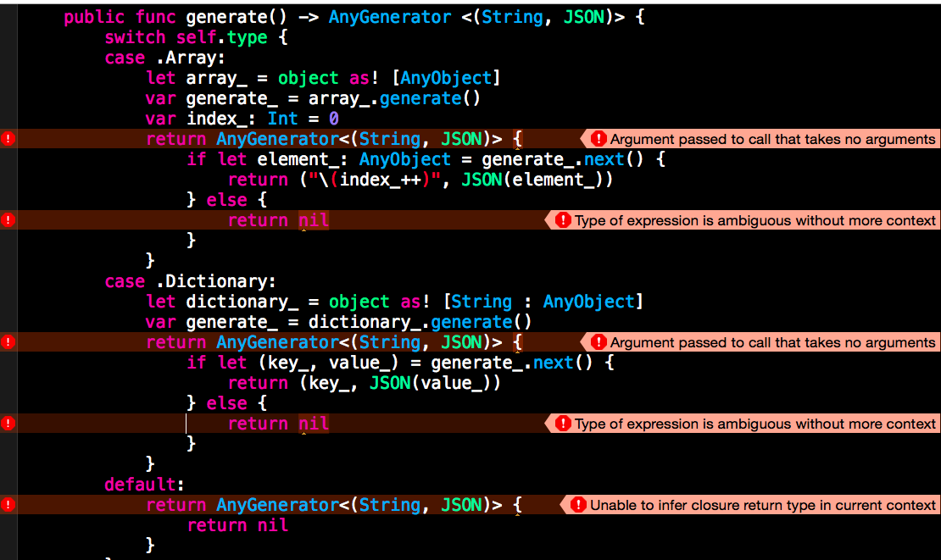This screenshot has width=941, height=560.
Task: Click gutter error icon beside second highlighted "return nil"
Action: (x=8, y=424)
